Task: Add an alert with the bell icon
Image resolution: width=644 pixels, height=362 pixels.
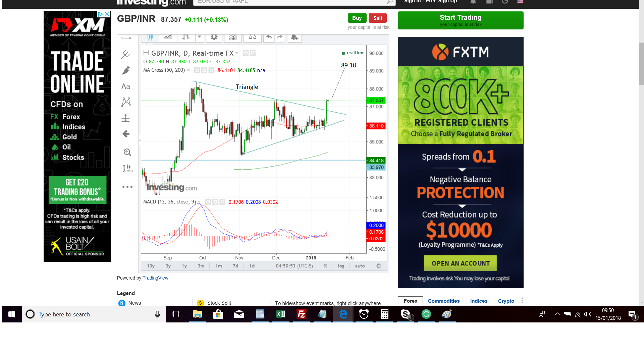Action: click(294, 37)
